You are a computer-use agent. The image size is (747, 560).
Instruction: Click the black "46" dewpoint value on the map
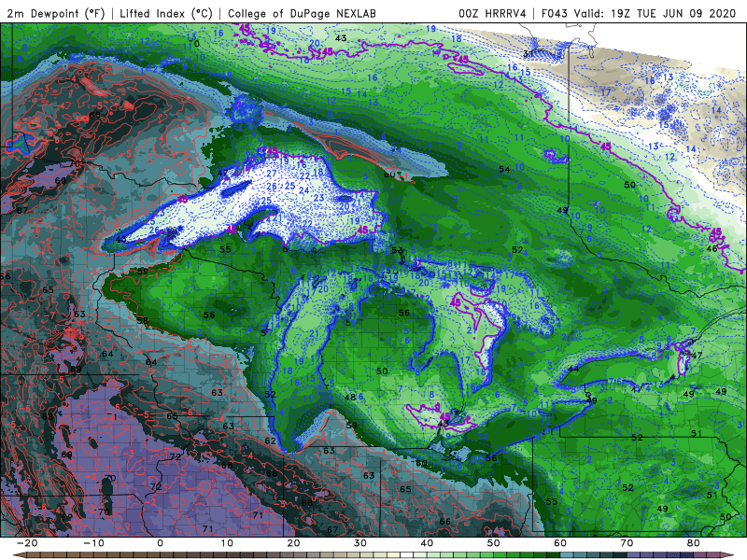(712, 248)
